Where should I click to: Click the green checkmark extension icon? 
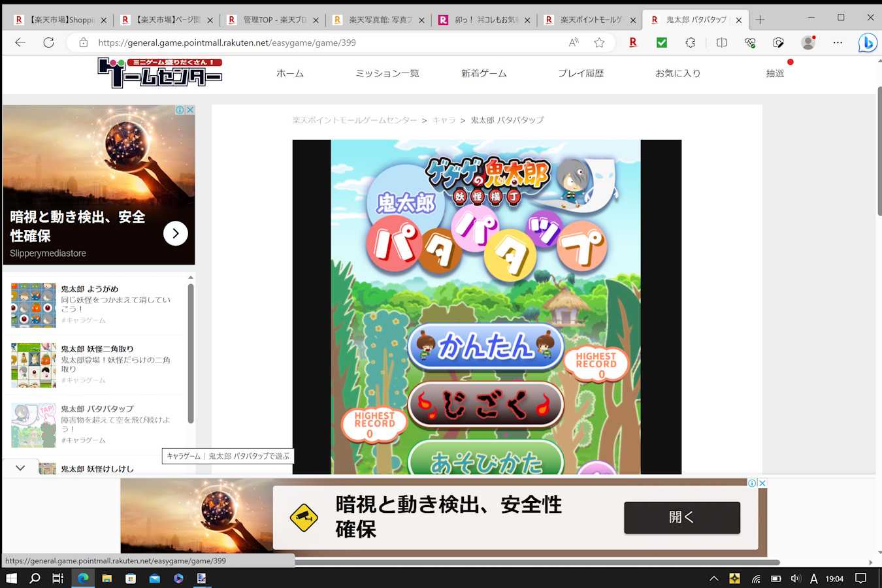[662, 42]
